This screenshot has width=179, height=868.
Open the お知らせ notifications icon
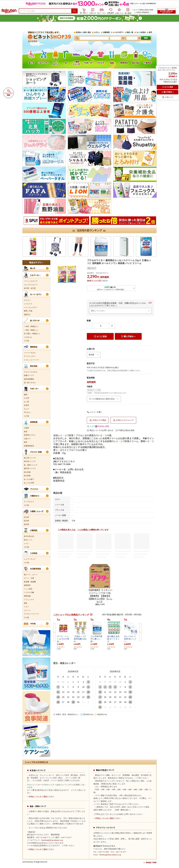click(x=93, y=11)
